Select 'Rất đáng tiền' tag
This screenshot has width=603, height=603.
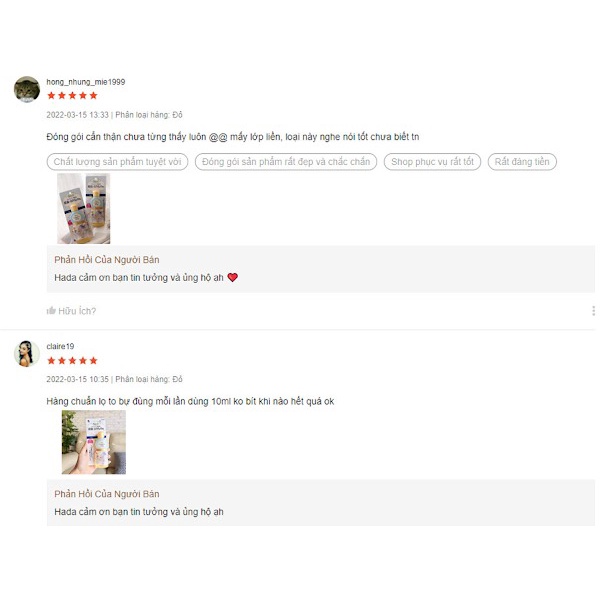click(522, 162)
